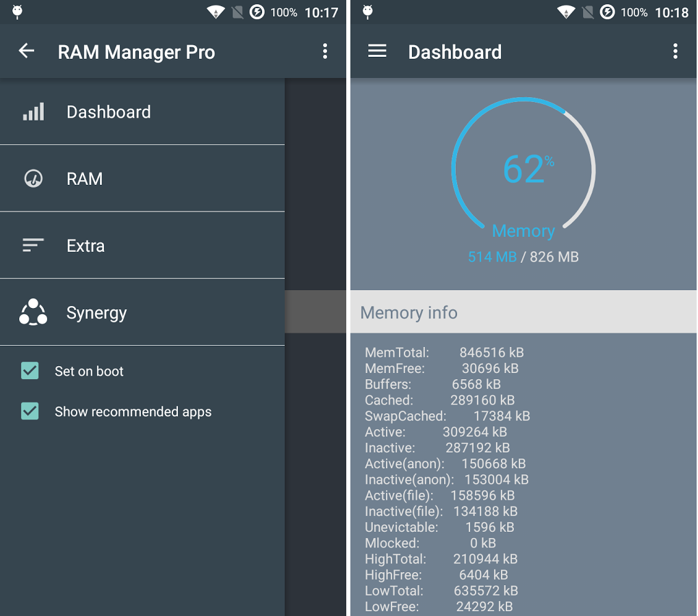Select the MemTotal 846516 kB row
The height and width of the screenshot is (616, 698).
point(444,352)
